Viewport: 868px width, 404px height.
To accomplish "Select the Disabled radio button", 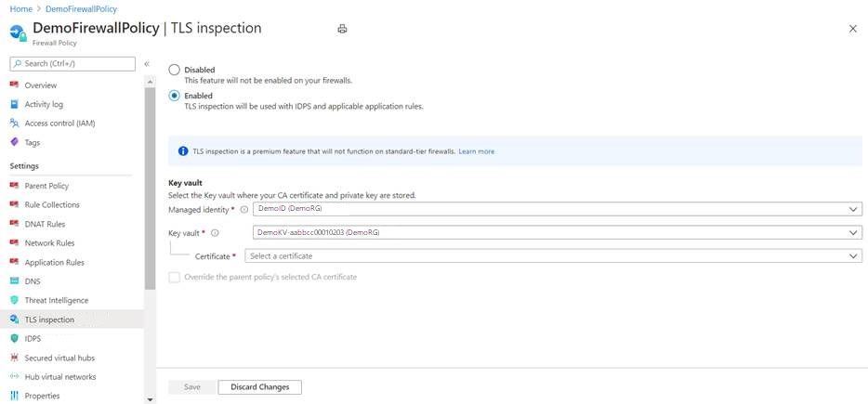I will click(x=174, y=70).
